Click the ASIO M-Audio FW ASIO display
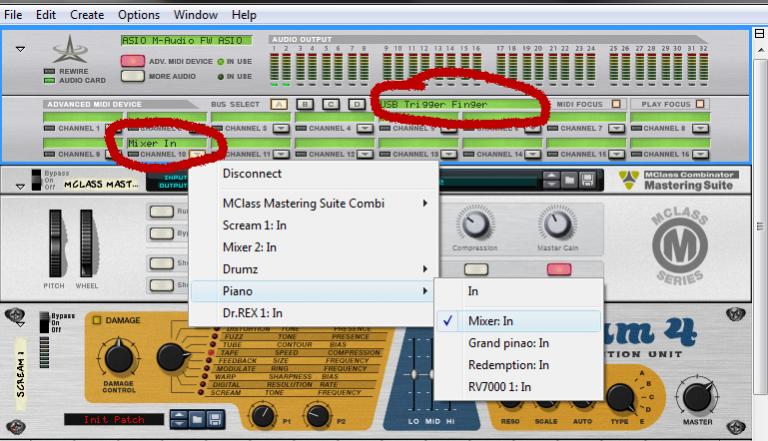Viewport: 768px width, 441px height. [x=187, y=40]
